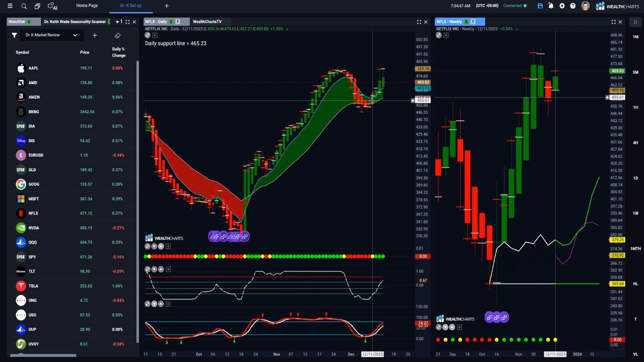Maximize the Watchlist panel
Image resolution: width=644 pixels, height=362 pixels.
pyautogui.click(x=127, y=22)
